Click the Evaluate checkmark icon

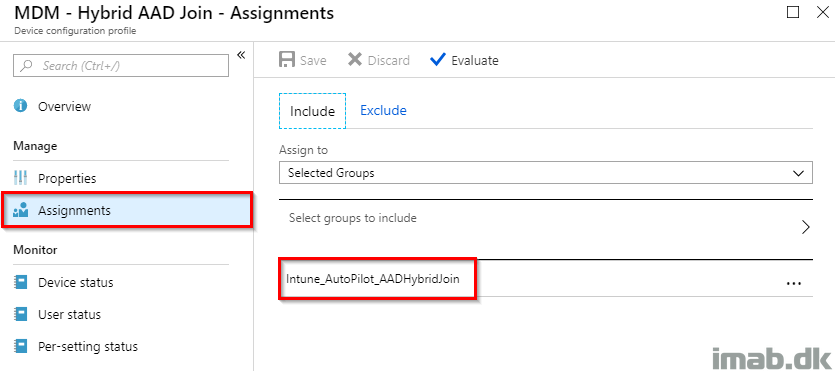pos(437,60)
